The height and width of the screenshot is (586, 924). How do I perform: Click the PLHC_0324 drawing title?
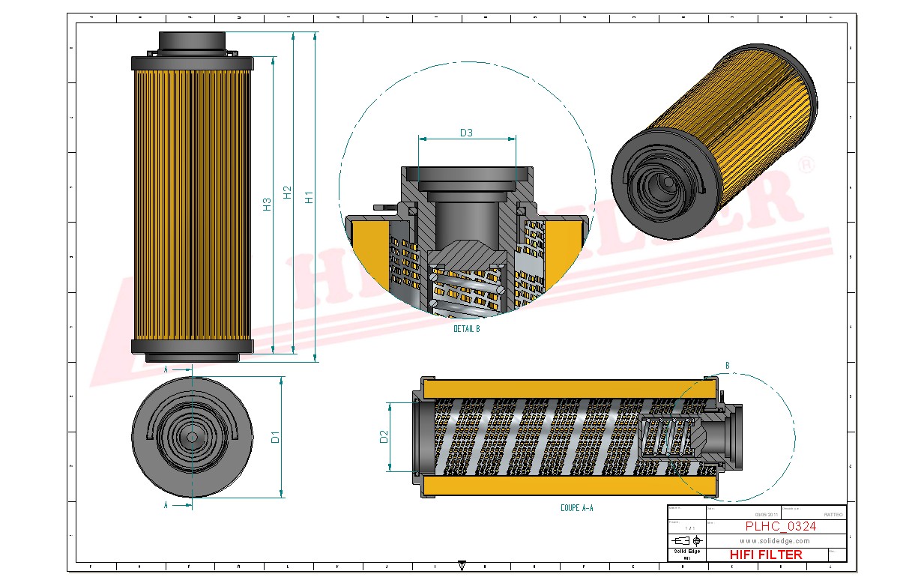tap(781, 526)
